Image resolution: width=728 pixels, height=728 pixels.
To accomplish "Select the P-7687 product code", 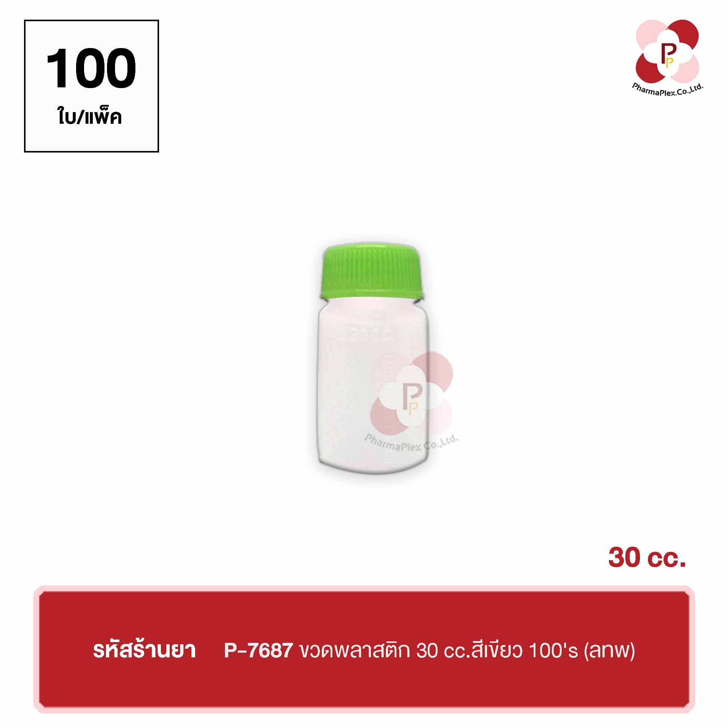I will click(258, 651).
